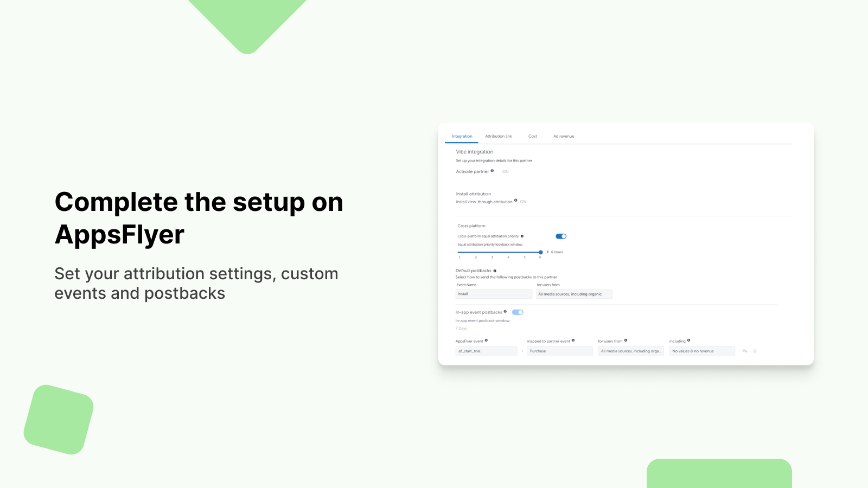Click the small arrow between af_start_trial and Purchase
Viewport: 868px width, 488px height.
tap(522, 351)
